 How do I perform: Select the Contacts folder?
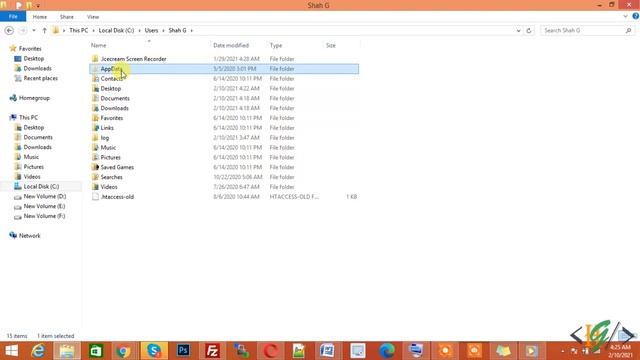(x=111, y=79)
